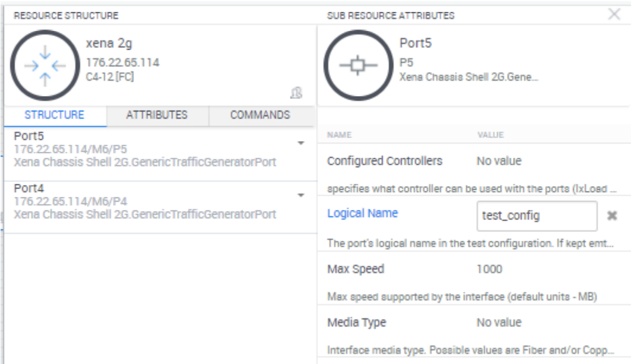Click the Xena Chassis Shell 2G.Gene... header text
Viewport: 634px width, 364px height.
click(x=468, y=76)
